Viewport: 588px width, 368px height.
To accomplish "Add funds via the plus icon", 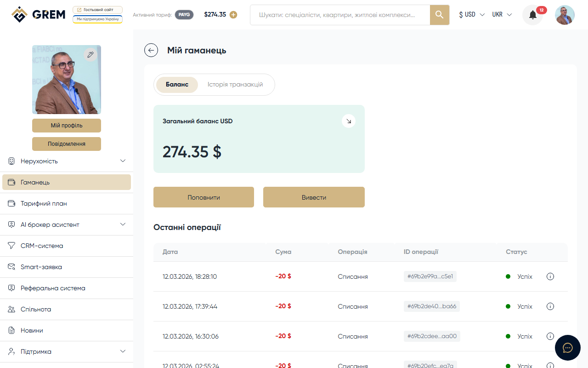I will coord(233,15).
